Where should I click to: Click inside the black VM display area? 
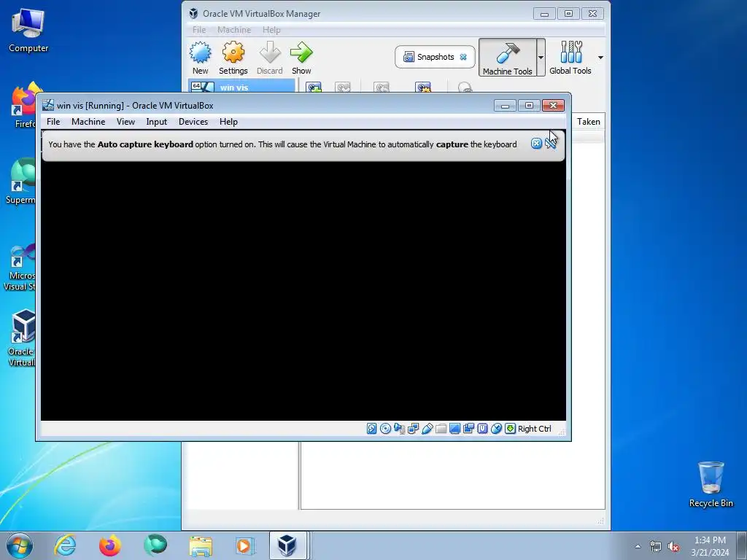pos(303,290)
